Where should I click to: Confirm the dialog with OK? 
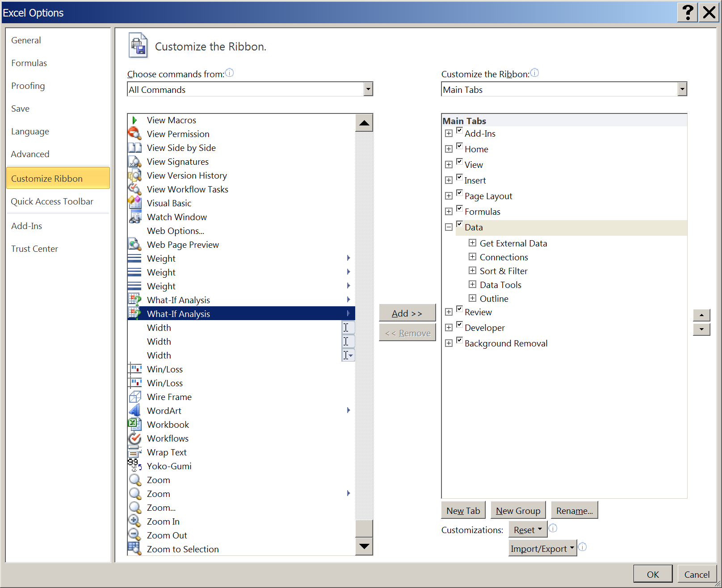[x=653, y=574]
